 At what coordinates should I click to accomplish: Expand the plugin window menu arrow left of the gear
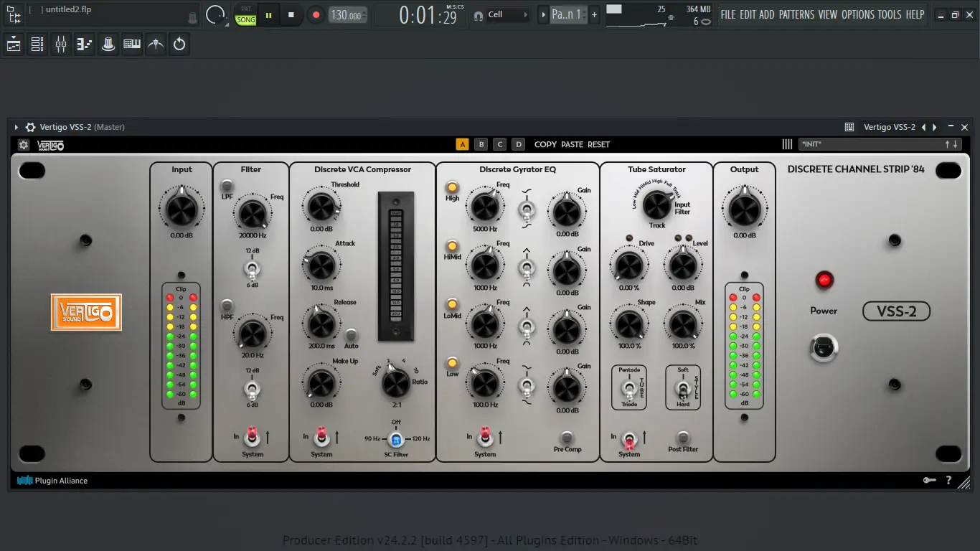[x=17, y=127]
